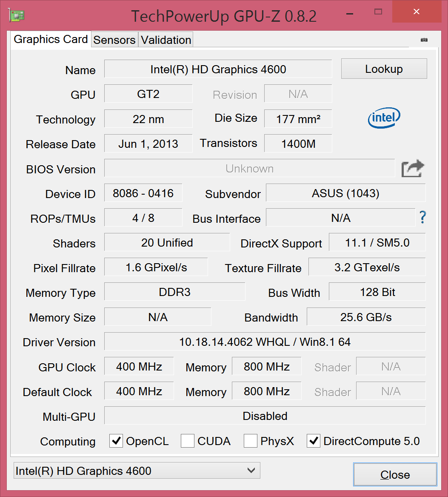Select the Graphics Card tab
This screenshot has width=448, height=497.
(51, 39)
